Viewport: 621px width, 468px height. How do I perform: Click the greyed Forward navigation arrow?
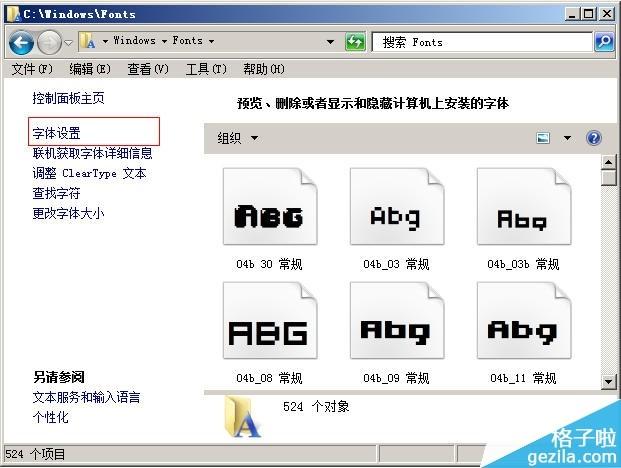(49, 42)
